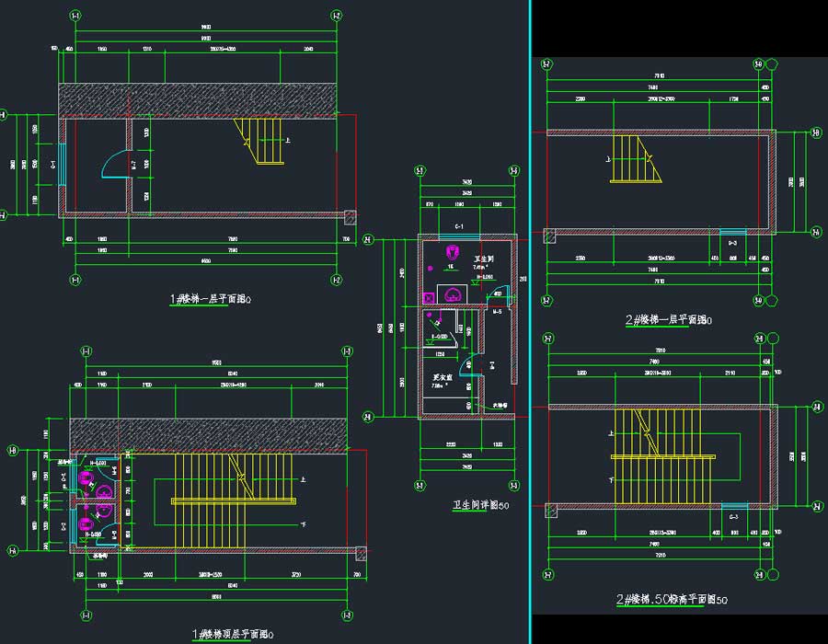Viewport: 828px width, 644px height.
Task: Click bottom "1-2" axis bubble under 1# first-floor plan
Action: (337, 280)
